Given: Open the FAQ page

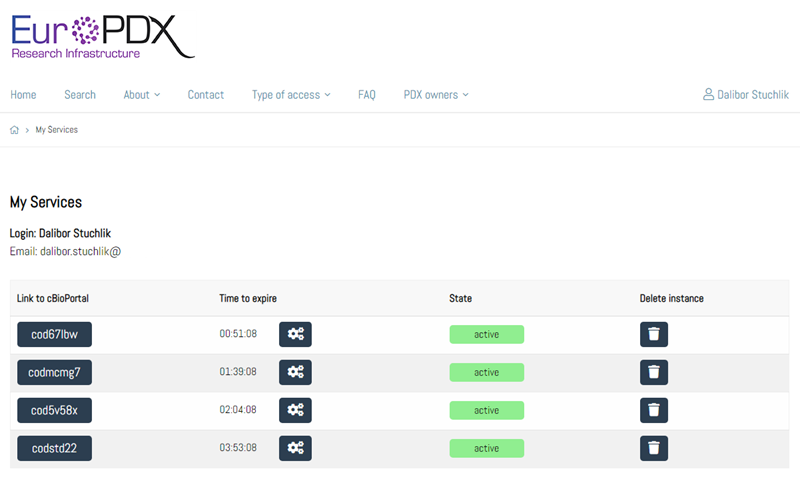Looking at the screenshot, I should (366, 95).
